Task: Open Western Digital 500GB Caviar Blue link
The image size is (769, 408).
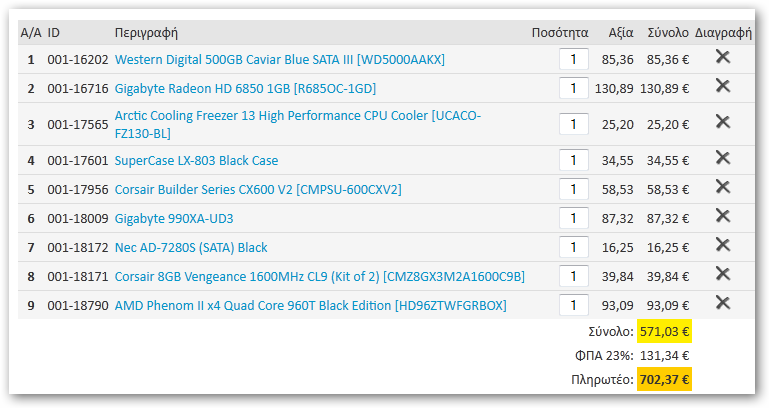Action: click(x=280, y=60)
